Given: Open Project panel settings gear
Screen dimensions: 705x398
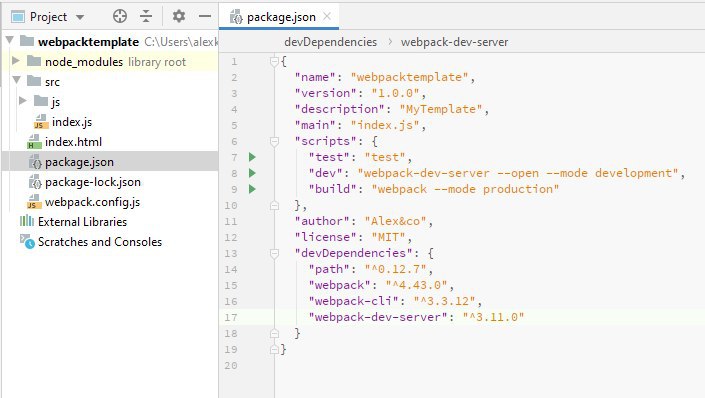Looking at the screenshot, I should click(x=179, y=17).
